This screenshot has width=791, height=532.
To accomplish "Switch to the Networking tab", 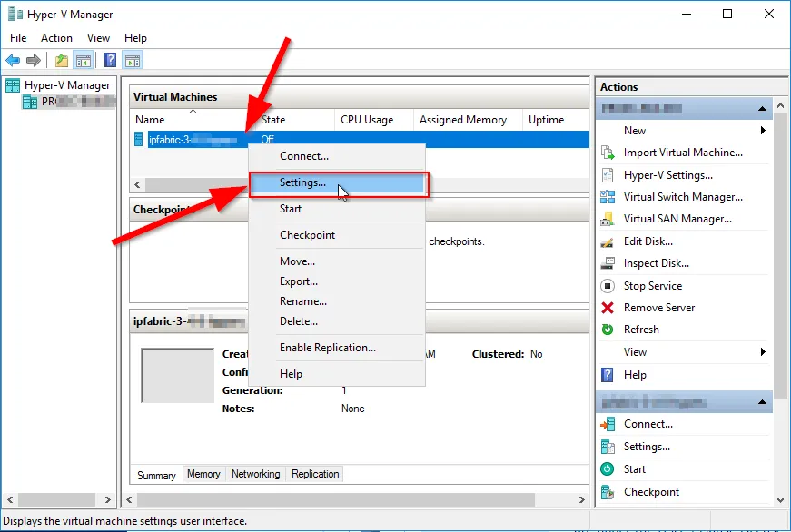I will click(x=255, y=474).
